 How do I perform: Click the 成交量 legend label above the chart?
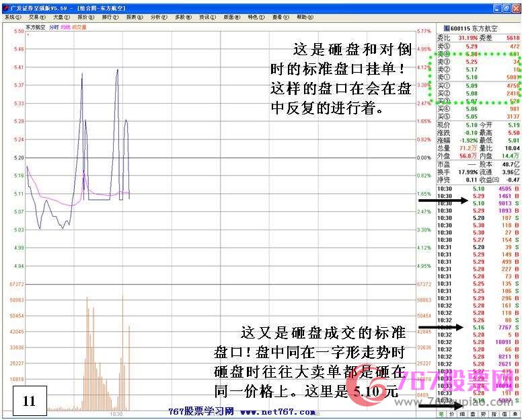tap(79, 28)
